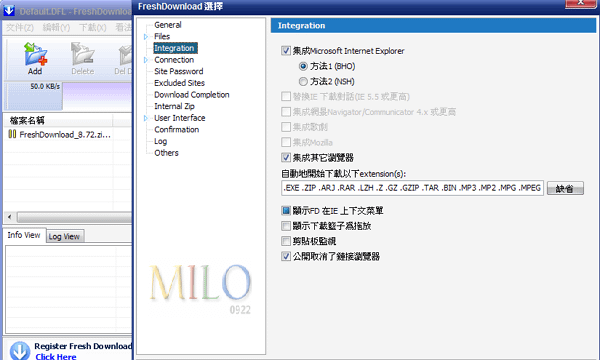Screen dimensions: 600x360
Task: Switch to Info View tab
Action: [x=24, y=235]
